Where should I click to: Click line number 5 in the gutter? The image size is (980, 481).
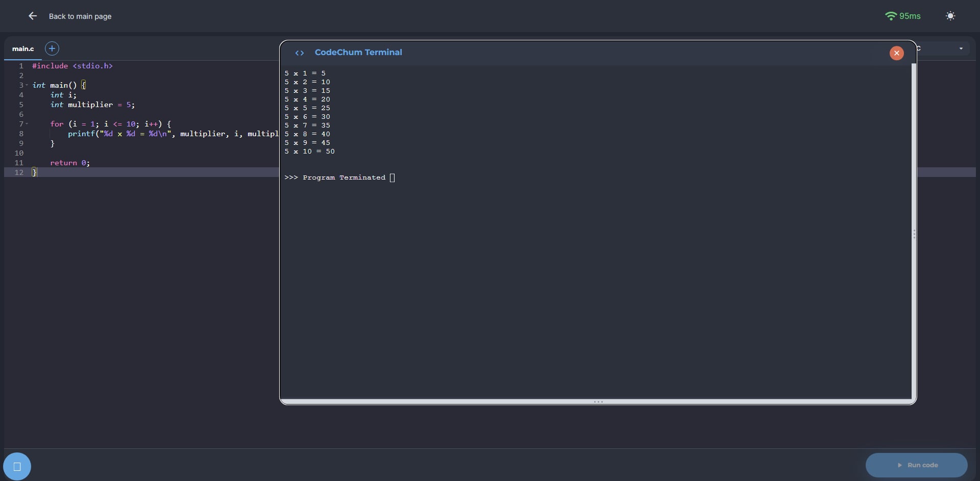(x=21, y=105)
